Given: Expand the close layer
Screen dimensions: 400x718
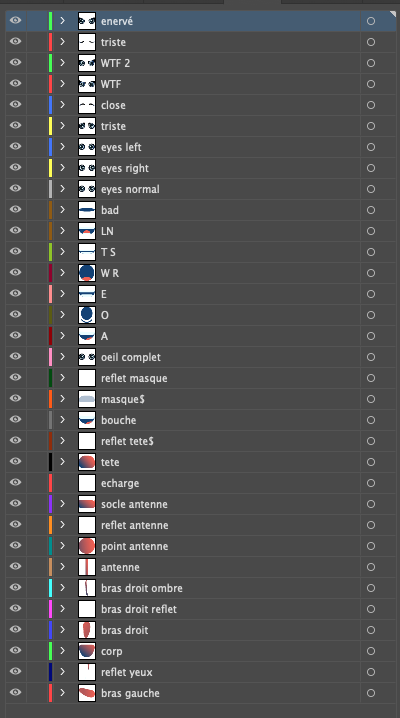Looking at the screenshot, I should (x=63, y=105).
